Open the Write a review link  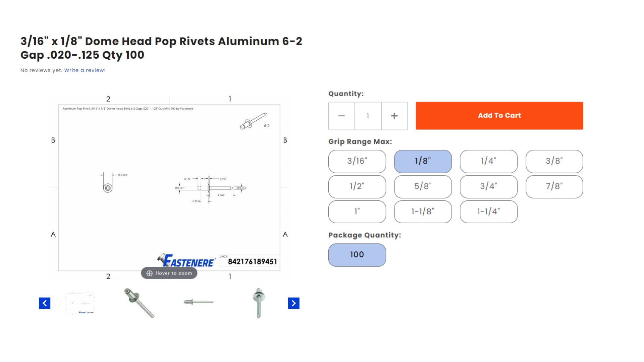pos(85,70)
